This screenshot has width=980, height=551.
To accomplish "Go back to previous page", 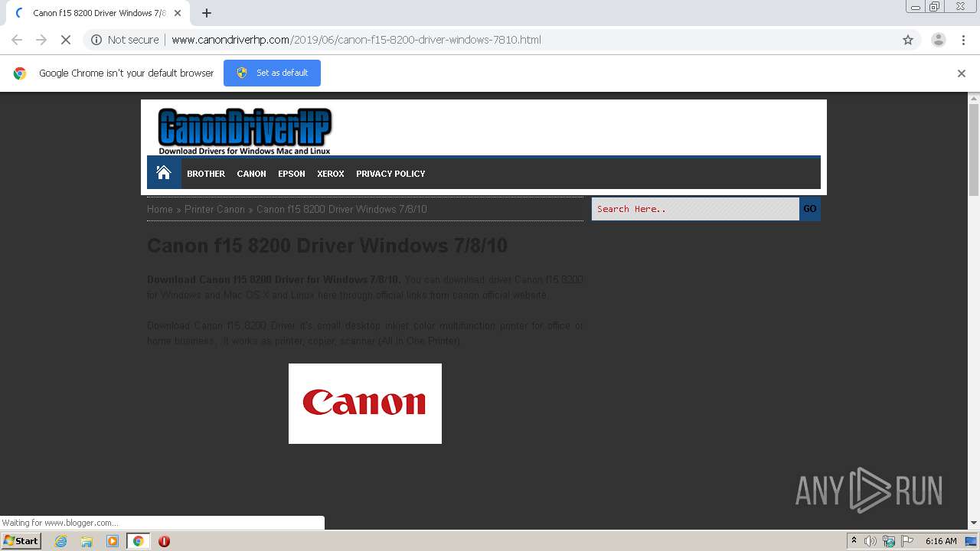I will [17, 40].
